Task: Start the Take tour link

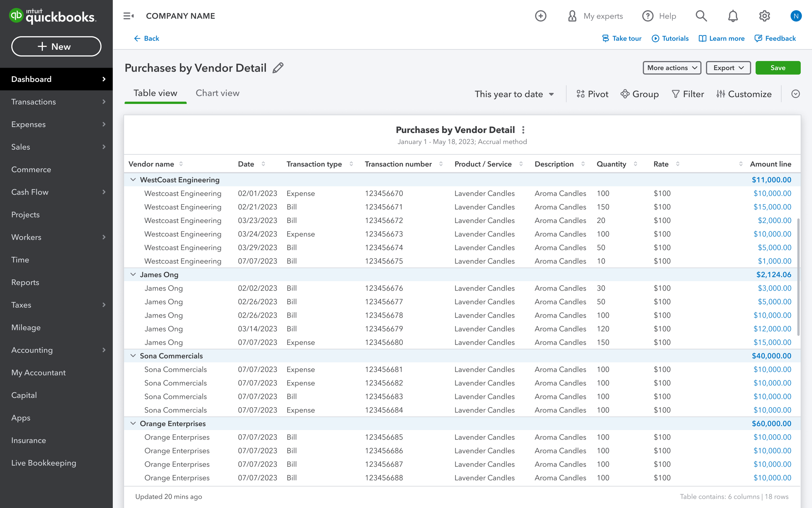Action: point(622,38)
